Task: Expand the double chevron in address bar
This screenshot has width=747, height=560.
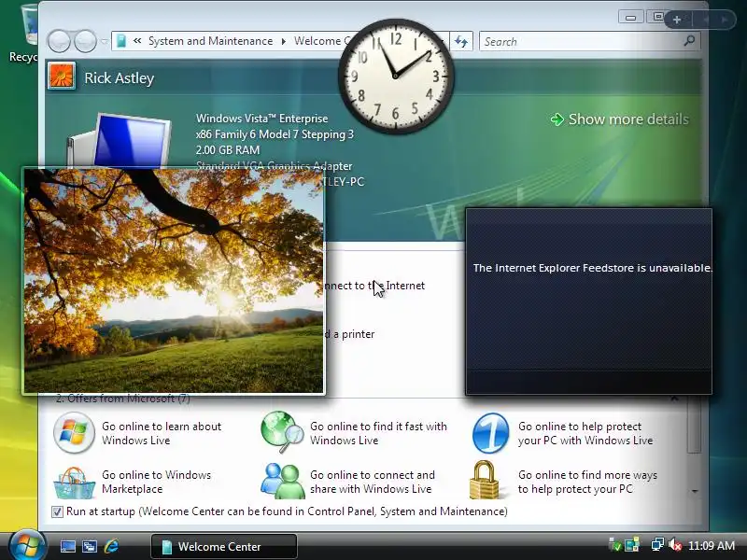Action: coord(136,41)
